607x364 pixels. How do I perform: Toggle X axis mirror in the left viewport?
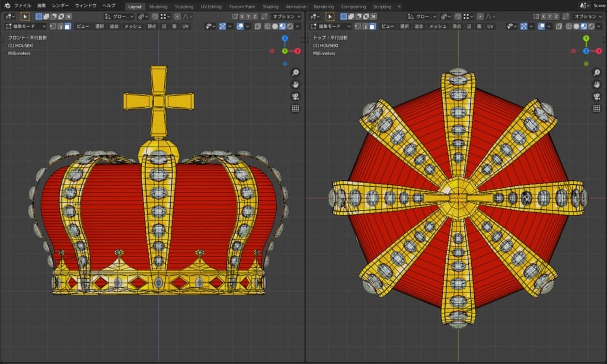pyautogui.click(x=242, y=17)
